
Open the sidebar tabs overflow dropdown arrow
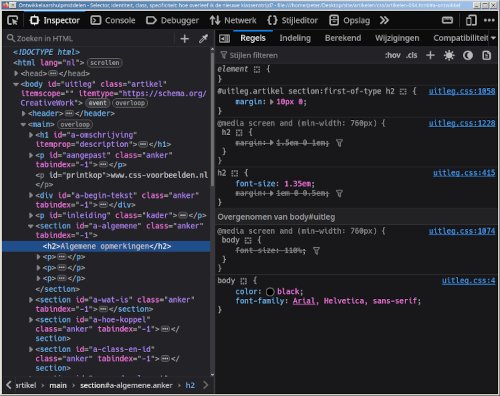(x=493, y=38)
